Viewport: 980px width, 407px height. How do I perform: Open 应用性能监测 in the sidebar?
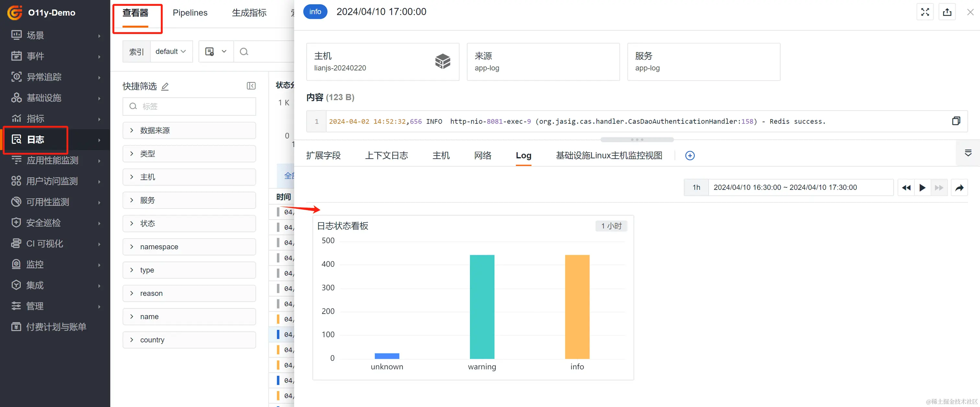(x=52, y=160)
